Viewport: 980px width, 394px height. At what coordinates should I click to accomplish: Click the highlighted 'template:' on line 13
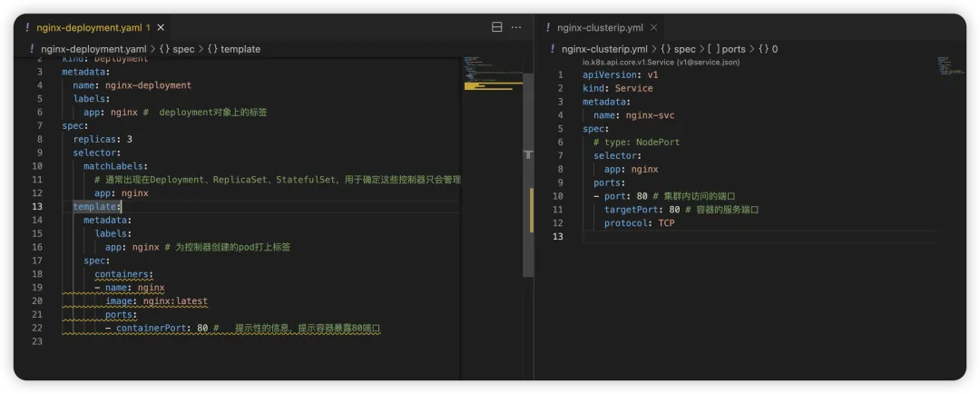(x=97, y=206)
